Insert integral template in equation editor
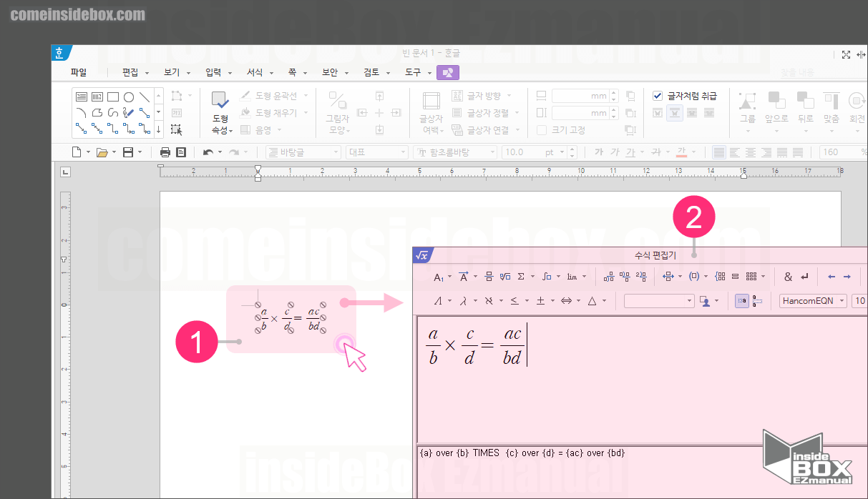 point(547,277)
